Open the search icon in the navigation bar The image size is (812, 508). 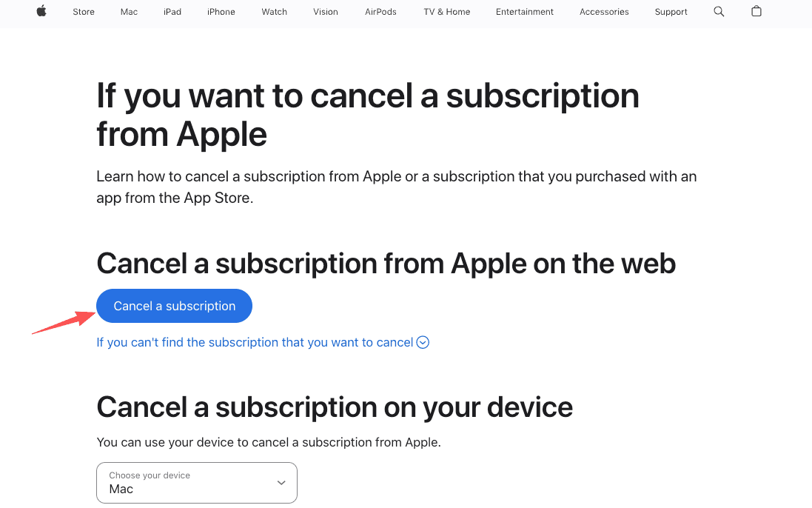click(718, 12)
